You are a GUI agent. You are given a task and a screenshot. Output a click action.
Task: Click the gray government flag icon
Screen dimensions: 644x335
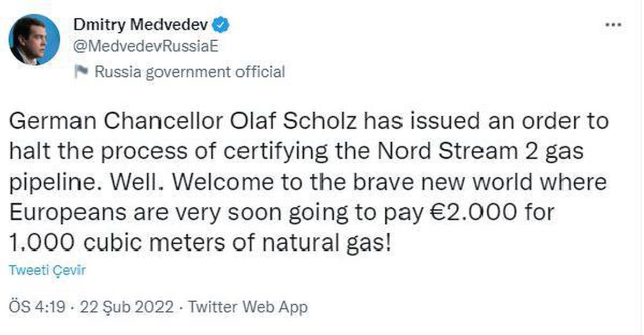tap(81, 72)
